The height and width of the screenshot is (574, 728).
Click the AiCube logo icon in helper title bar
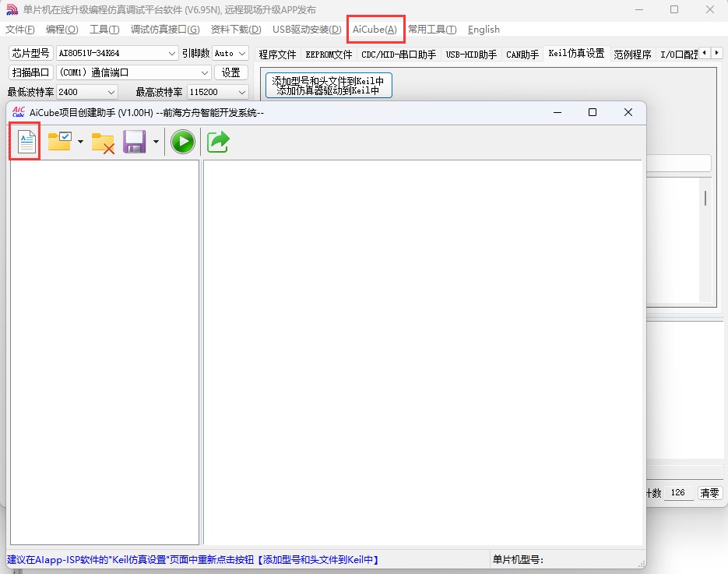[x=19, y=112]
